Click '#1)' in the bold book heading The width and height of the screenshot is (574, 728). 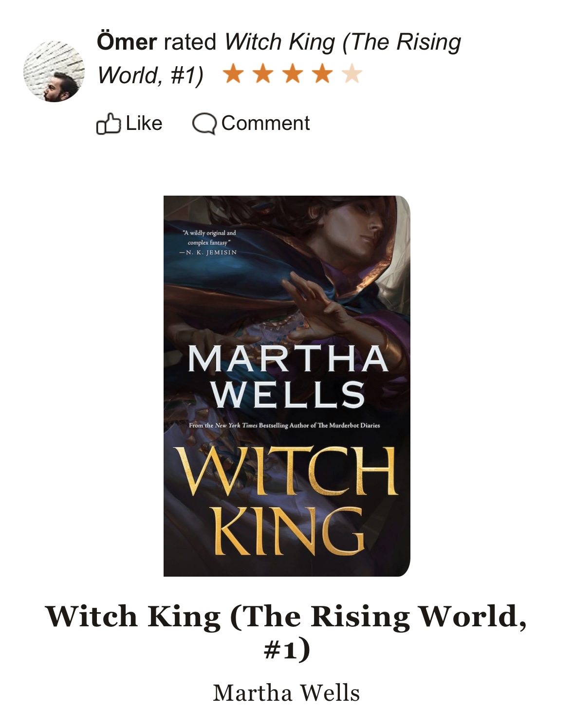[287, 649]
